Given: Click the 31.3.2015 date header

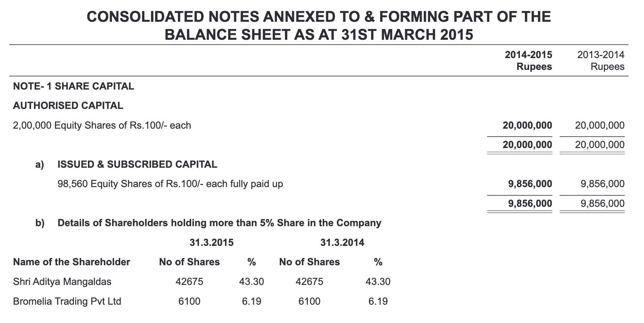Looking at the screenshot, I should click(212, 242).
